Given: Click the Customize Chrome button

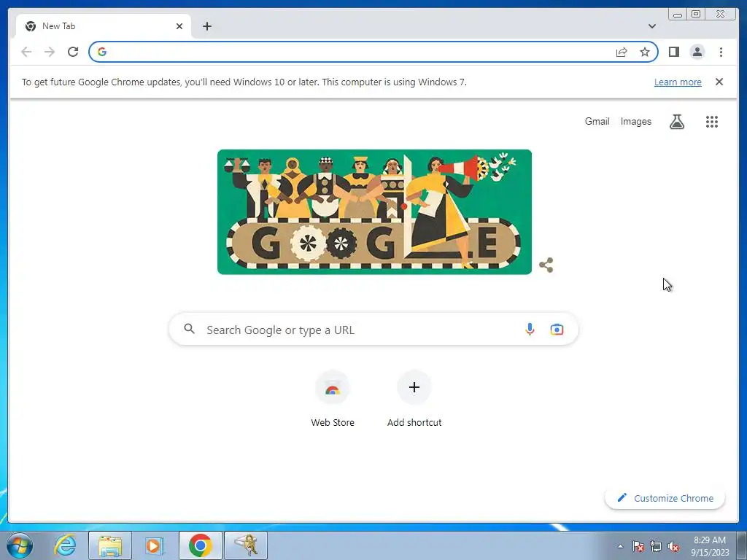Looking at the screenshot, I should (x=665, y=498).
